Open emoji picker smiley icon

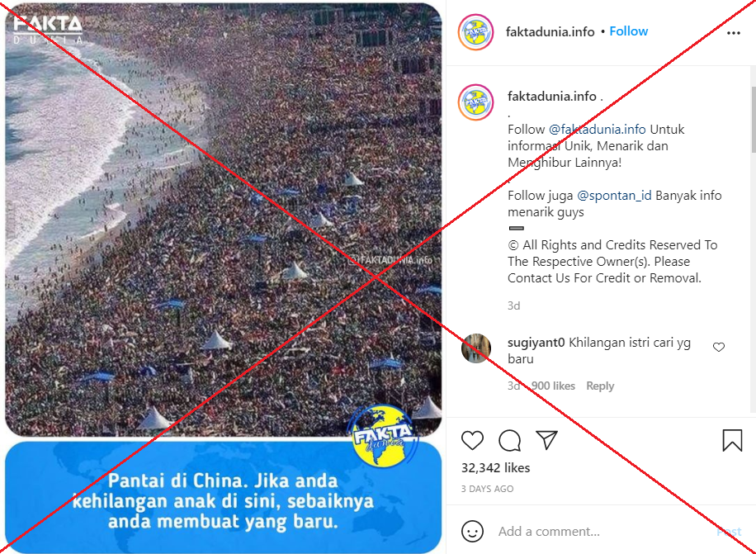tap(472, 532)
